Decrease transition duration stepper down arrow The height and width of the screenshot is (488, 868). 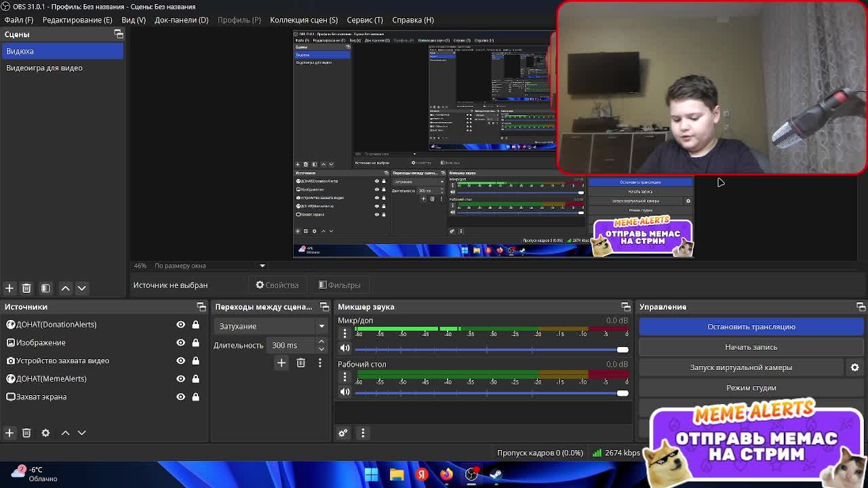[x=321, y=349]
